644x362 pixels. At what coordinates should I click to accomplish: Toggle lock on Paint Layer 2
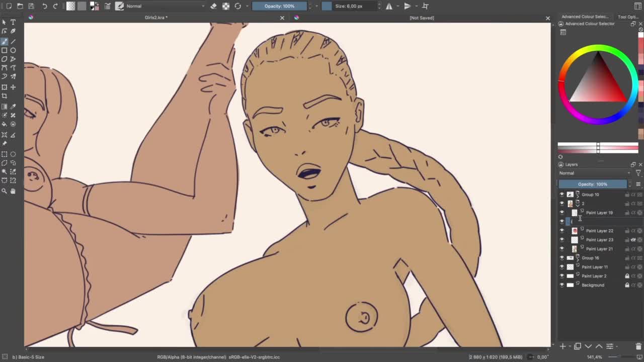627,276
